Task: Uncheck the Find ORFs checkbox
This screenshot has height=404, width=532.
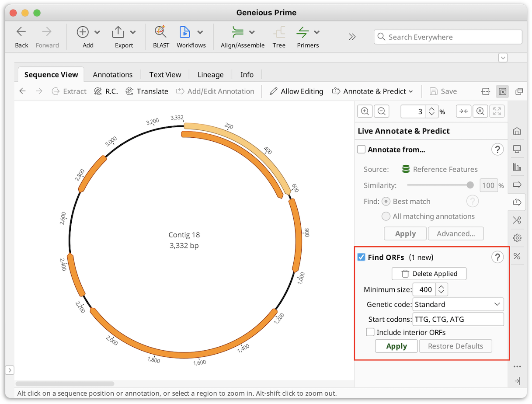Action: point(361,257)
